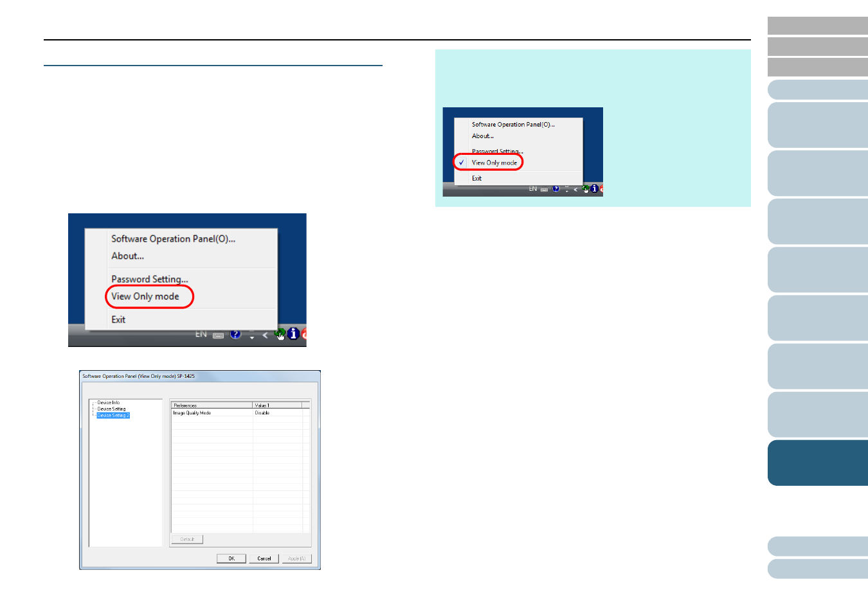Enable unchecked View Only mode in larger menu
This screenshot has width=868, height=613.
click(x=145, y=296)
